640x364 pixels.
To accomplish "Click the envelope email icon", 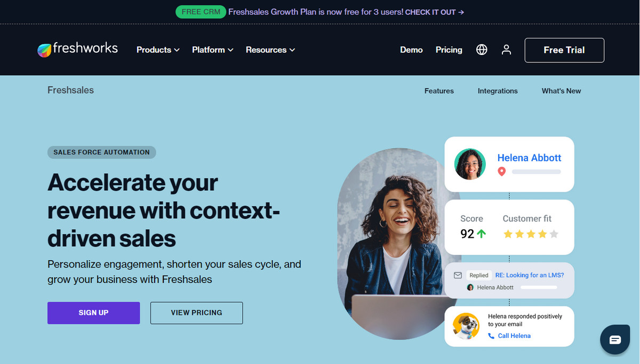I will tap(457, 275).
